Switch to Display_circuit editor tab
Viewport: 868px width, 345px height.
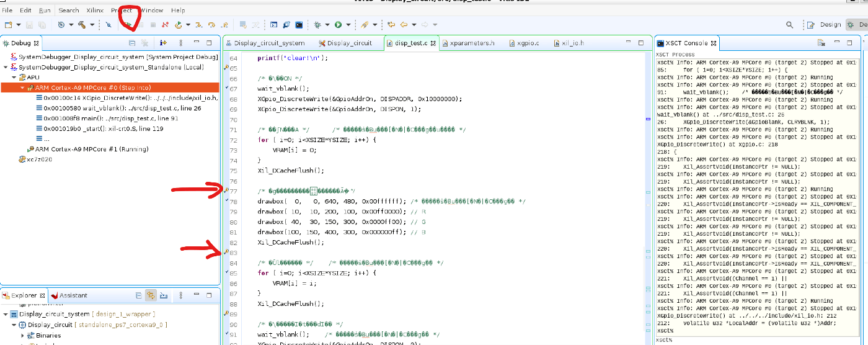point(345,43)
